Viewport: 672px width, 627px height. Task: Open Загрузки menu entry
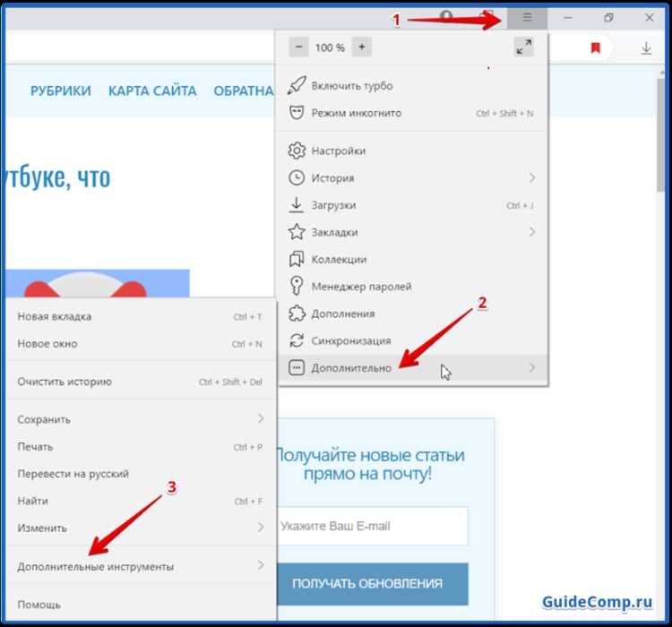412,205
